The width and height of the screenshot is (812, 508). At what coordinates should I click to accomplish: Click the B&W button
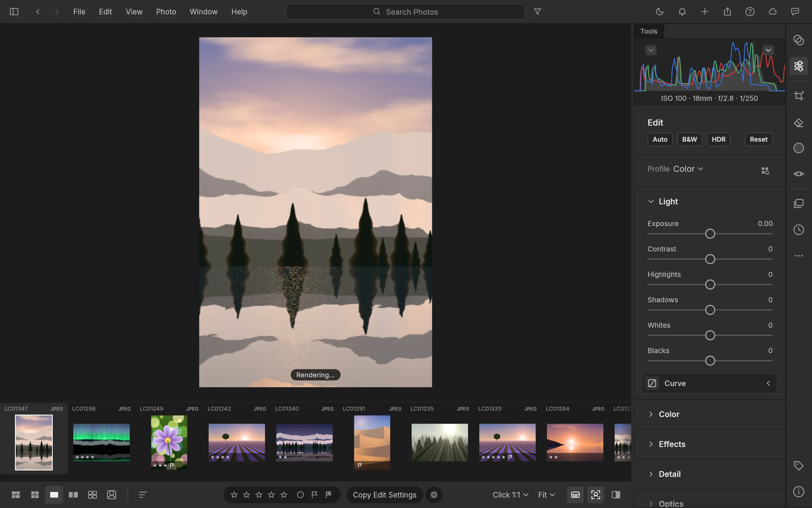[690, 139]
